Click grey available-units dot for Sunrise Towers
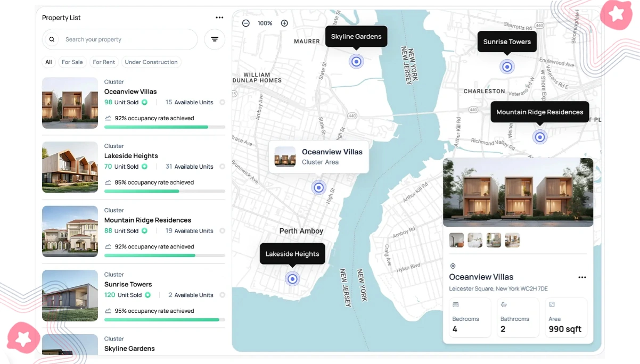 [x=222, y=295]
